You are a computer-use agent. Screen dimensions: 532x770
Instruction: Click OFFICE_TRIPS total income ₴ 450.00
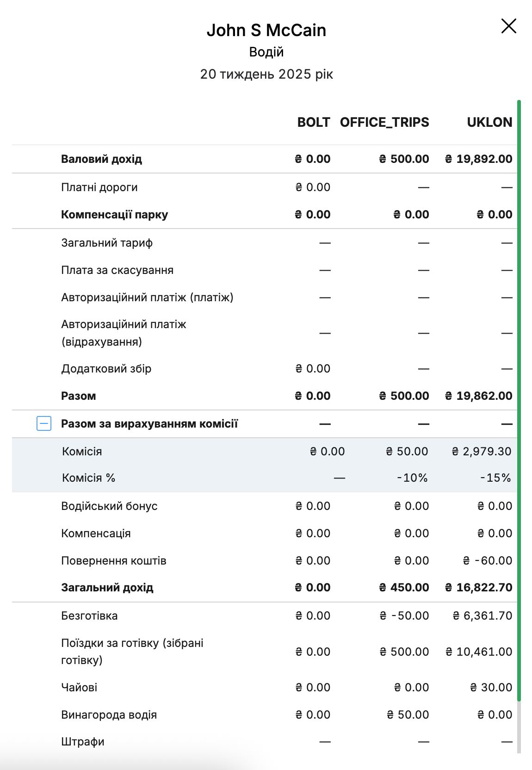coord(404,588)
